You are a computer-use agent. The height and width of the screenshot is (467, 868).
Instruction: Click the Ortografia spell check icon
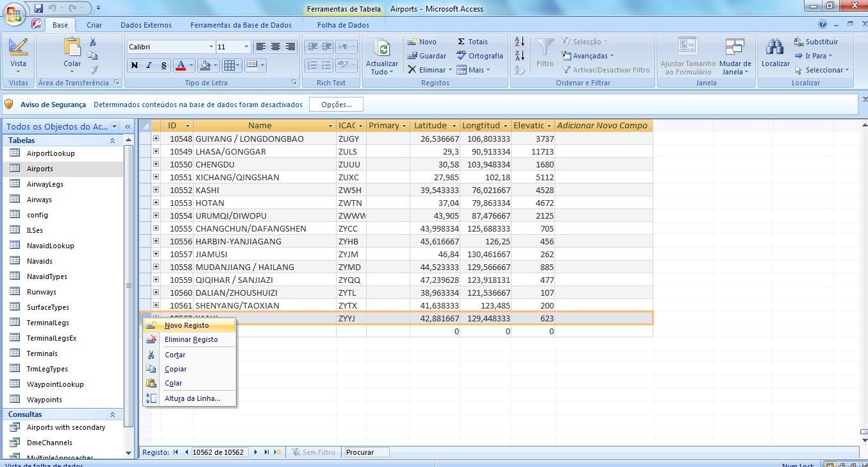coord(462,56)
